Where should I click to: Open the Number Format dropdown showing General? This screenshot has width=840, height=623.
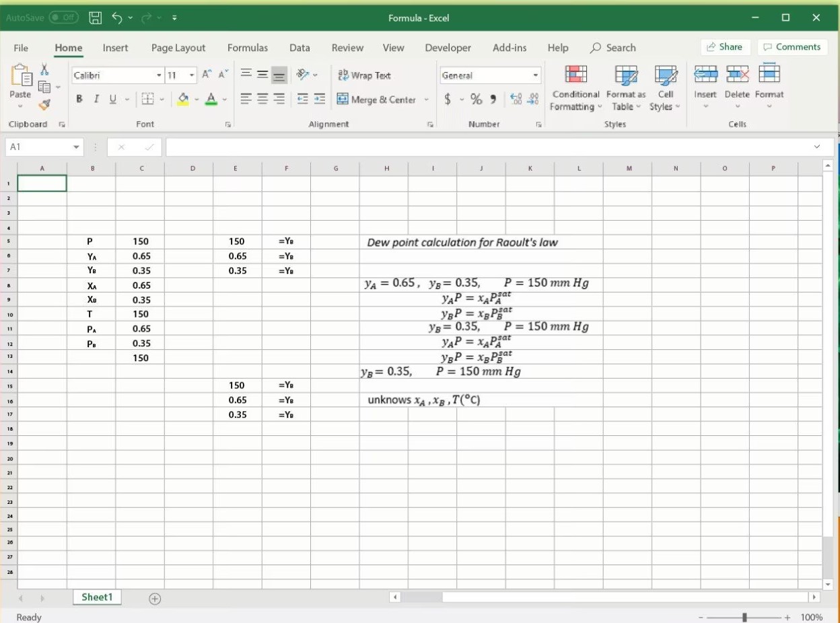coord(537,75)
